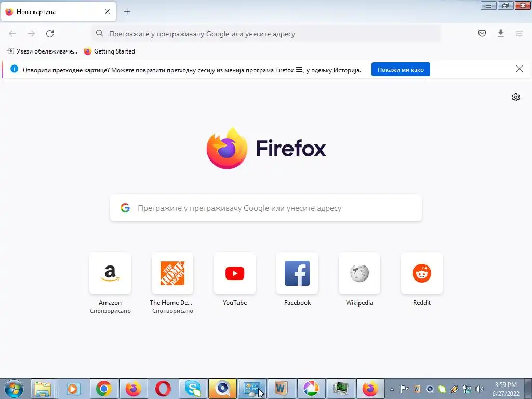Show hidden system tray icons

tap(392, 389)
